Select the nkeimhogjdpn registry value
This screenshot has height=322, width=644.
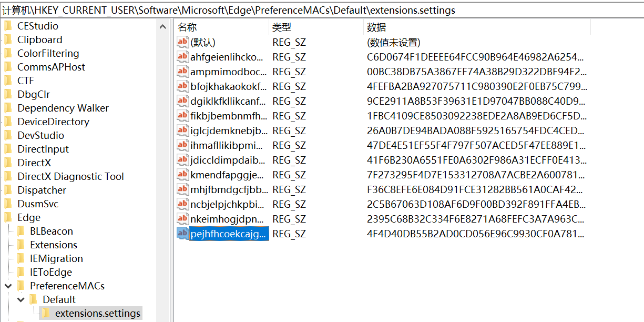coord(227,219)
